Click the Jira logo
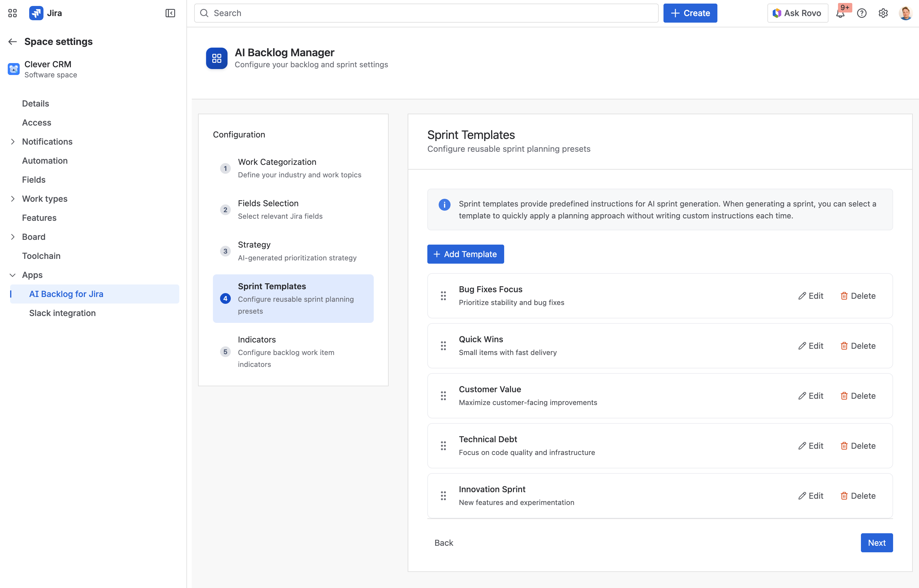The width and height of the screenshot is (919, 588). (x=36, y=12)
